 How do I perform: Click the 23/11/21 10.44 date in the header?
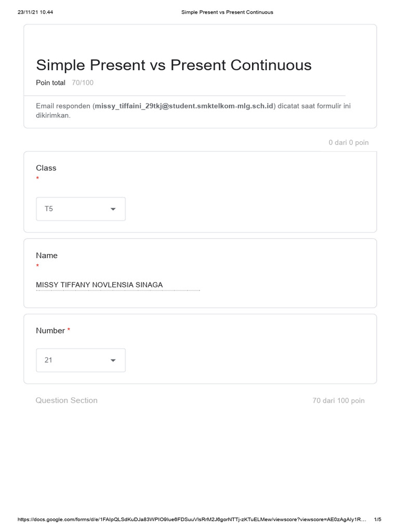(x=35, y=12)
